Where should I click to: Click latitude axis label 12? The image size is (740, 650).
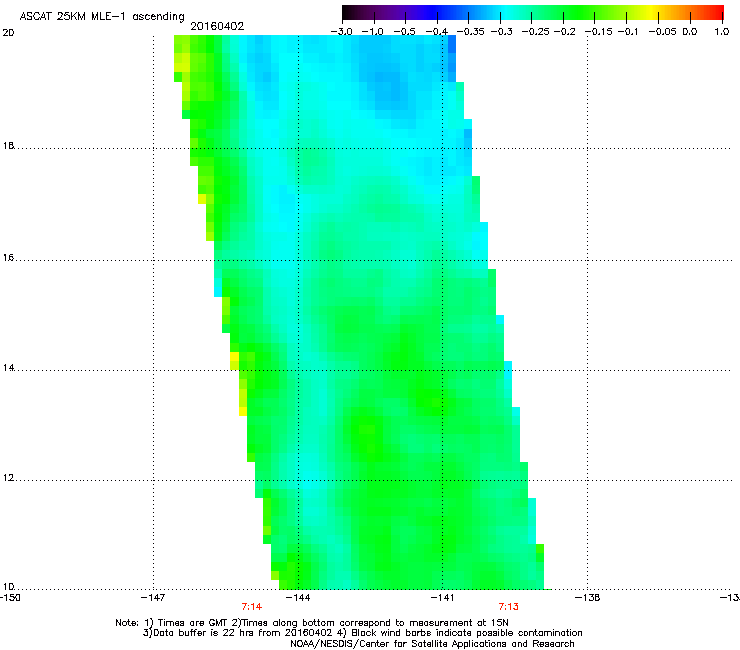[8, 478]
